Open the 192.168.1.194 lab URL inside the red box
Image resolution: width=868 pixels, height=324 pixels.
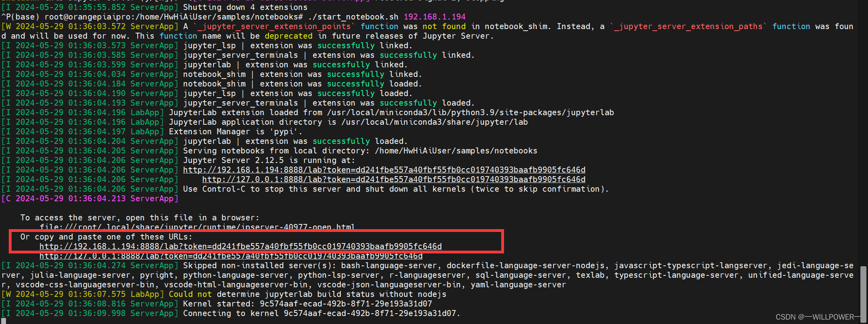(x=241, y=246)
